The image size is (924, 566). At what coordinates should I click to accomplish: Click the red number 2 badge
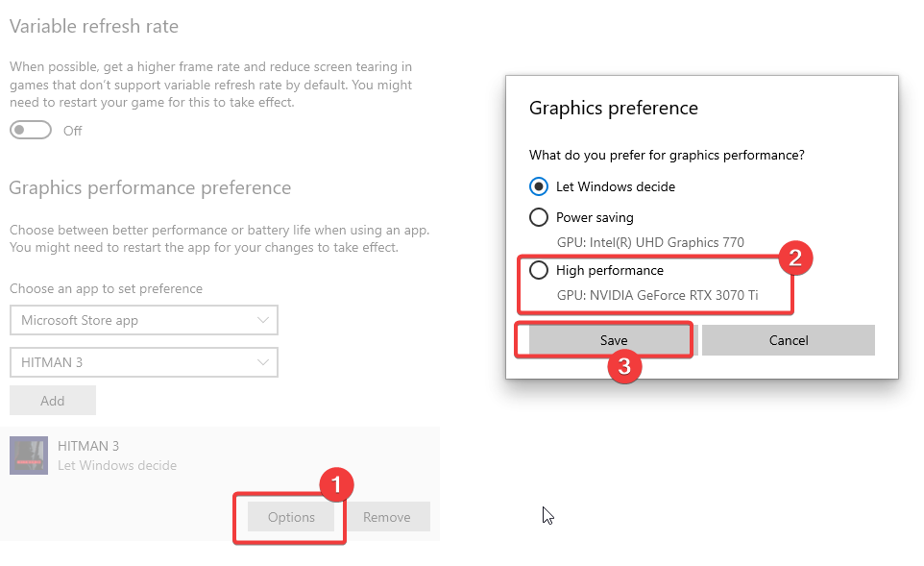(x=795, y=257)
